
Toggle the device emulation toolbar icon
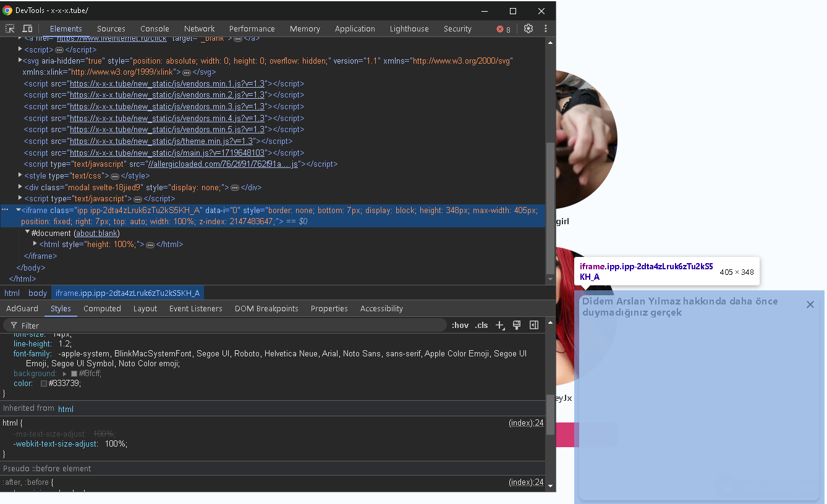click(x=26, y=28)
